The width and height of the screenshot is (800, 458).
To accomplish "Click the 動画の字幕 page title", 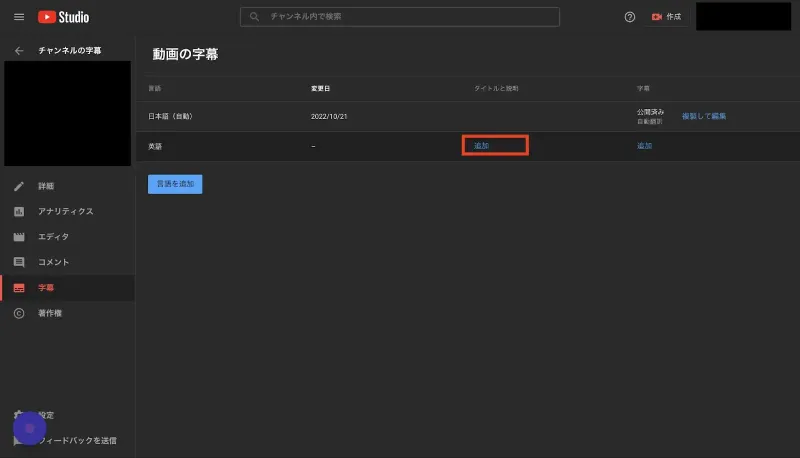I will (185, 54).
